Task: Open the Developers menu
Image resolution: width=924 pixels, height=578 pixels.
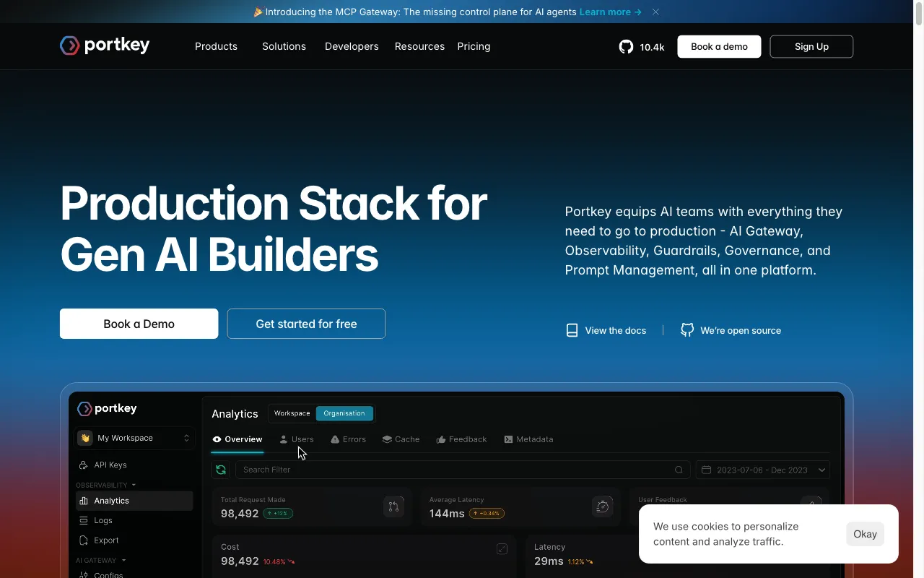Action: click(x=352, y=46)
